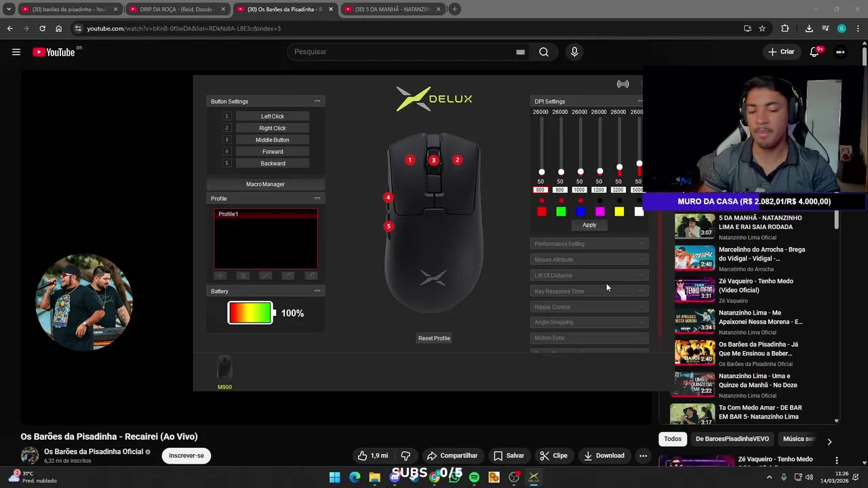Select DPI stage radio under 900
868x488 pixels.
(561, 201)
